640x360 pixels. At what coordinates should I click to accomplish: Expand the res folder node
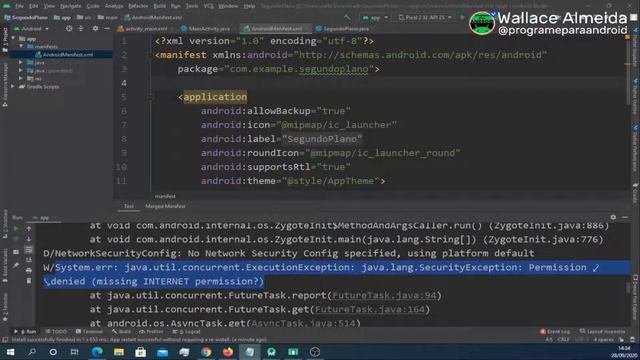(21, 78)
